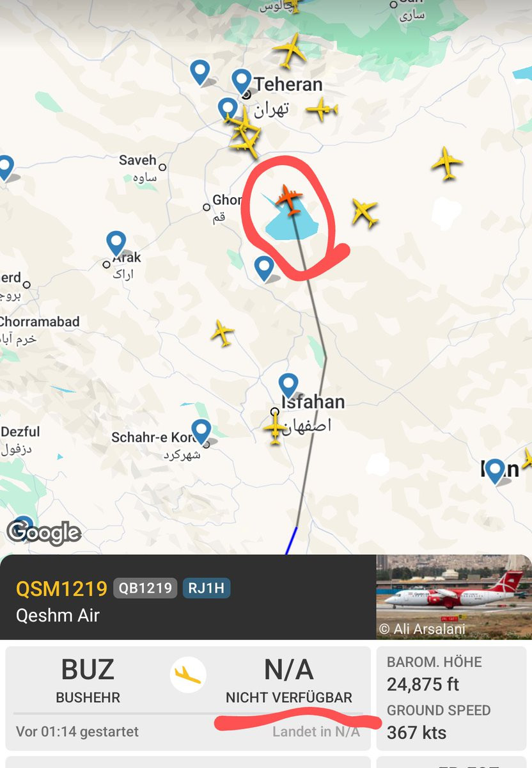
Task: Tap the airport pin at Schahr-e Kord
Action: 201,432
